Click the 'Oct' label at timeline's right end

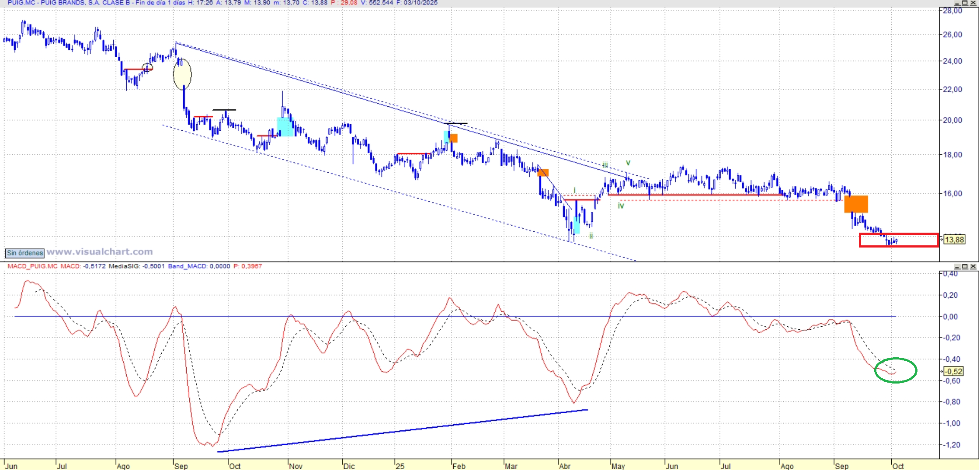[898, 466]
